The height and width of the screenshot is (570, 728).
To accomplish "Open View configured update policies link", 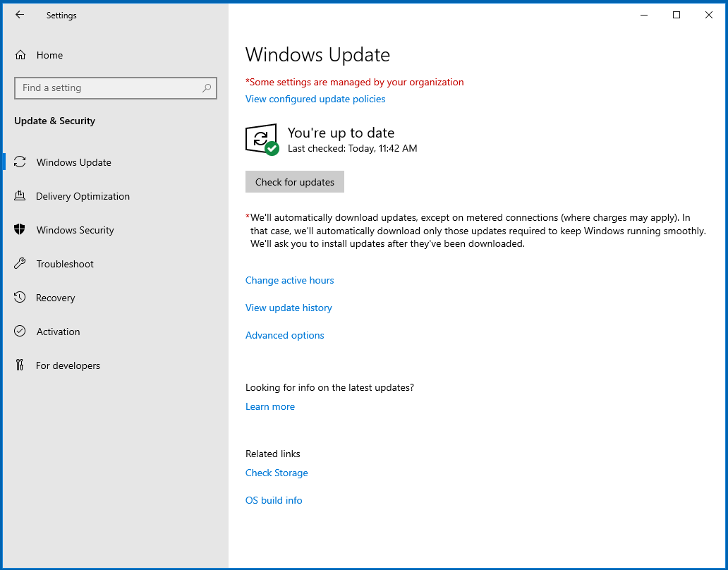I will [315, 99].
